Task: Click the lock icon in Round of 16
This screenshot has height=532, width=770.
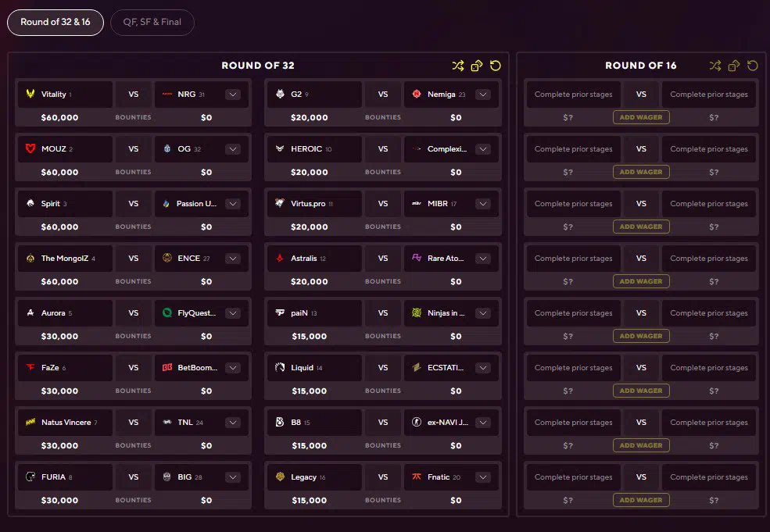Action: click(734, 66)
